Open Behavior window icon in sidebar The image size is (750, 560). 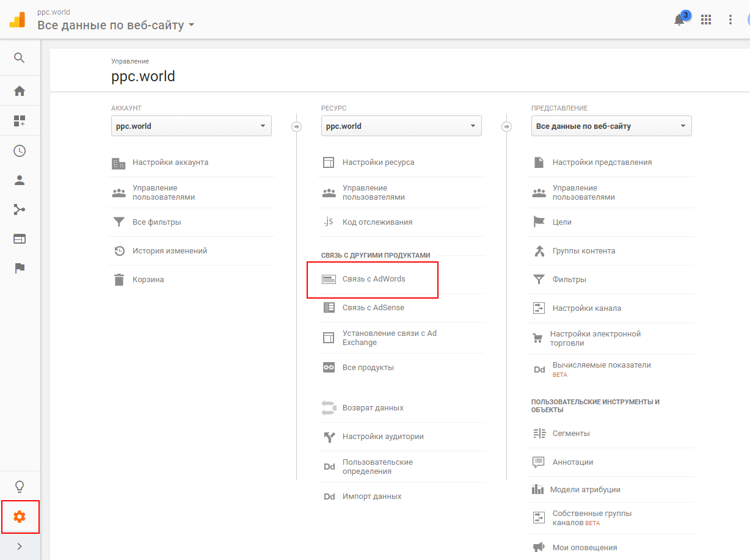20,239
